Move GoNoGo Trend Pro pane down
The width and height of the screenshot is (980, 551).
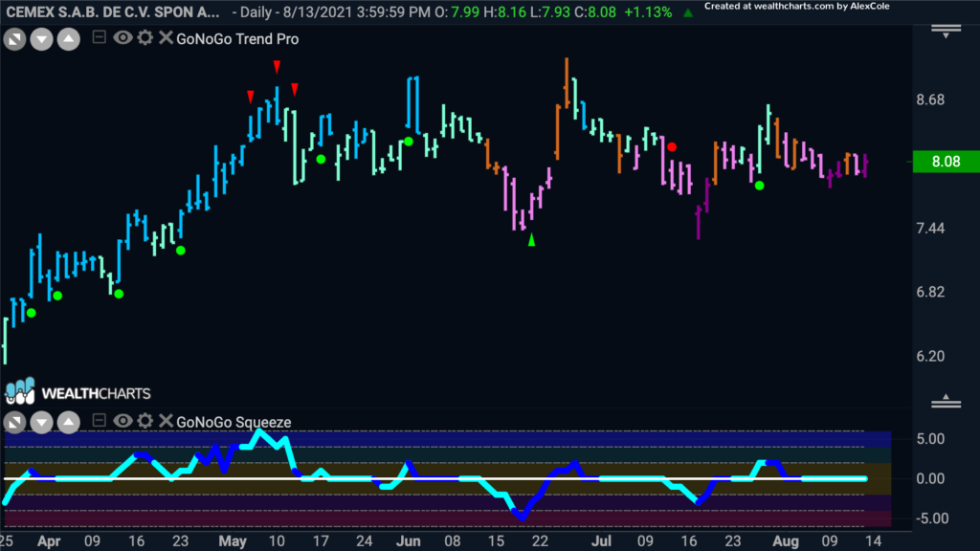(41, 39)
